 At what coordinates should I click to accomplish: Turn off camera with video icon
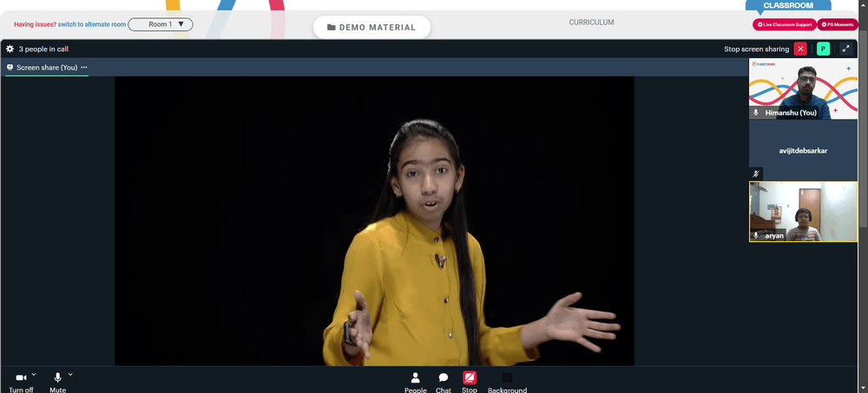21,377
